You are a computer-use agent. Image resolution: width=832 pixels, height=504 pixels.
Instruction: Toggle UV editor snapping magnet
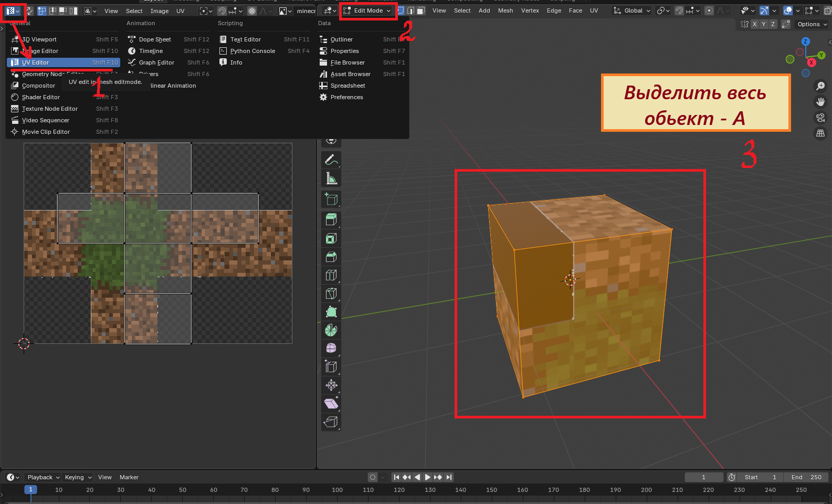[222, 10]
